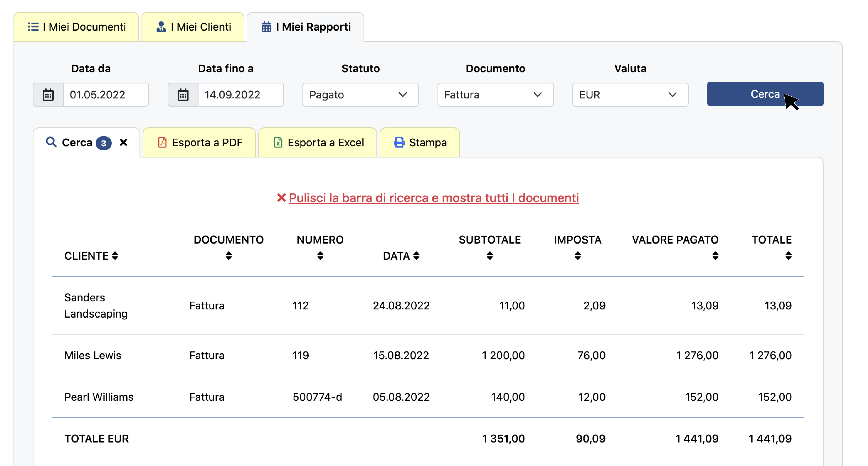Image resolution: width=868 pixels, height=466 pixels.
Task: Open the Statuto dropdown showing Pagato
Action: click(x=360, y=95)
